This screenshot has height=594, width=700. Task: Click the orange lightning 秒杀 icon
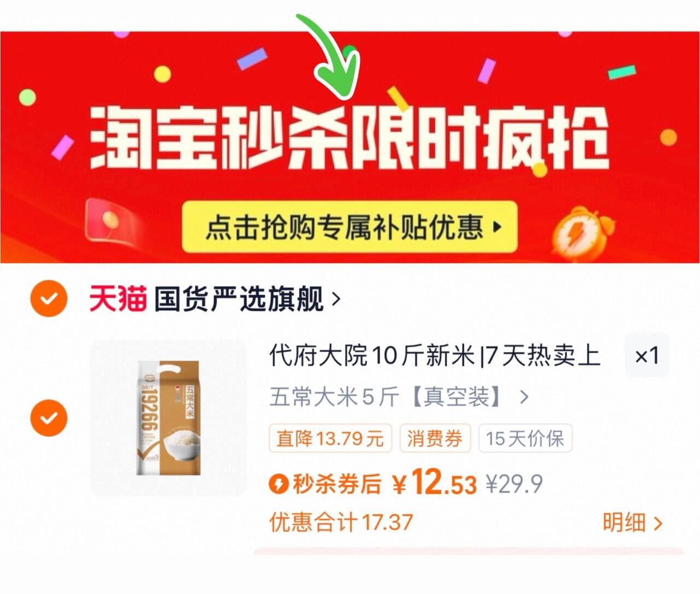(278, 484)
